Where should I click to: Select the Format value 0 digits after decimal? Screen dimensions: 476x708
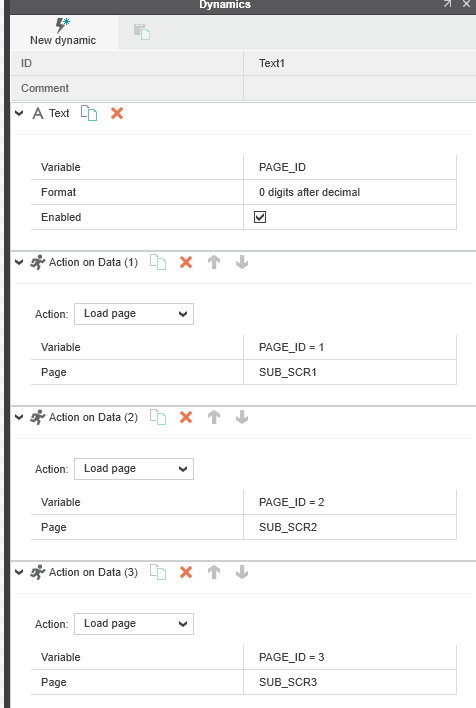point(350,192)
